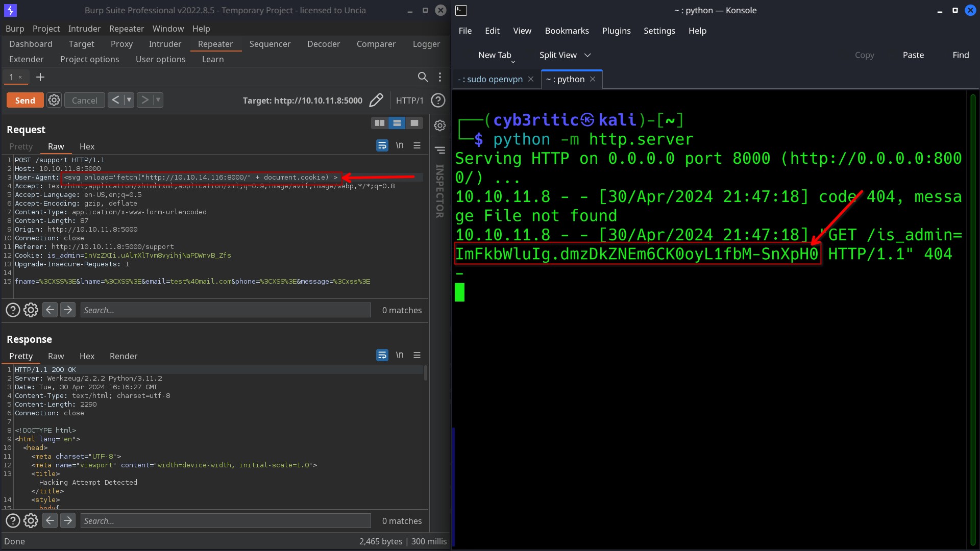Open the Bookmarks menu in Konsole
The image size is (980, 551).
(x=567, y=31)
